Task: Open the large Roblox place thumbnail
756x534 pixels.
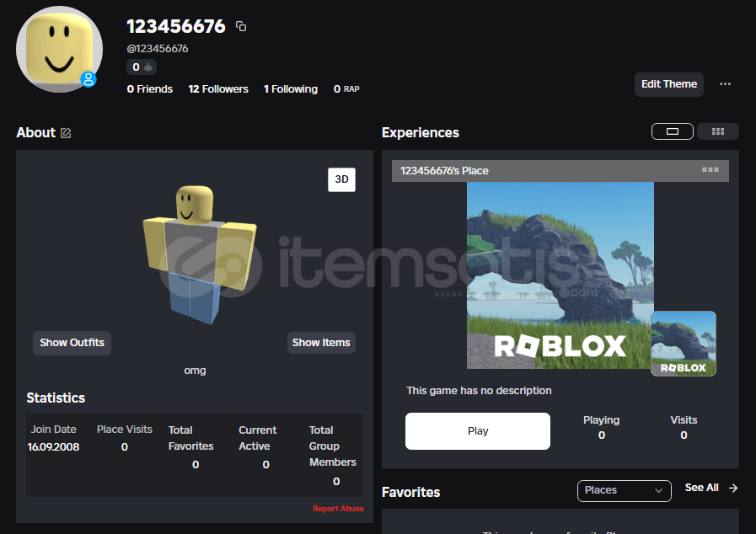Action: 560,275
